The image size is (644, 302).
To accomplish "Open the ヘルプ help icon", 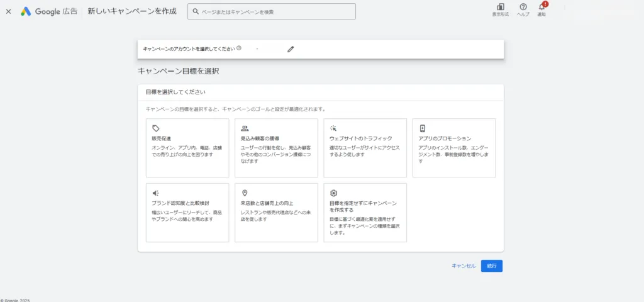I will (523, 7).
